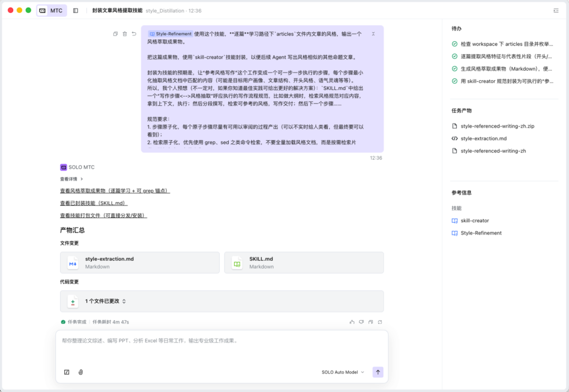569x392 pixels.
Task: Click the thumbs-down feedback icon
Action: [361, 322]
